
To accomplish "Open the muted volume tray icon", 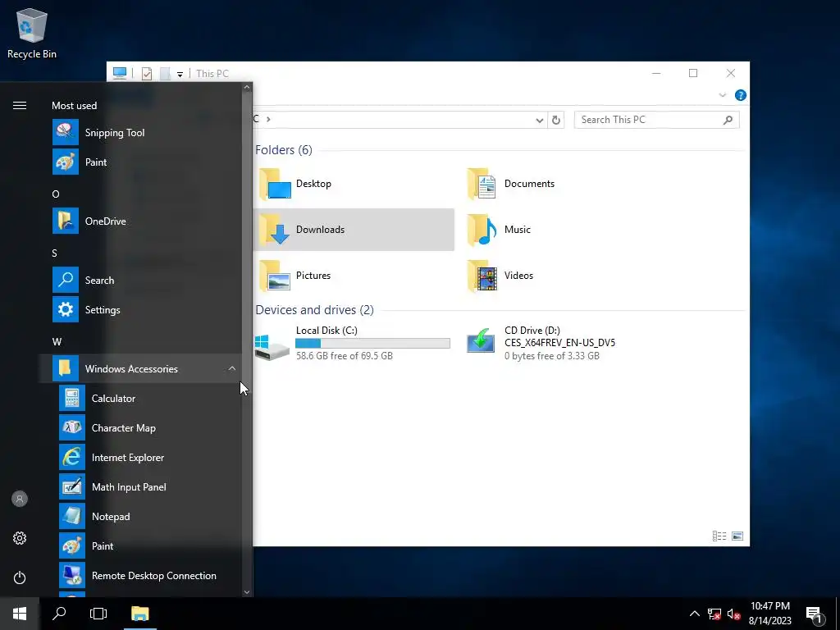I will coord(733,614).
